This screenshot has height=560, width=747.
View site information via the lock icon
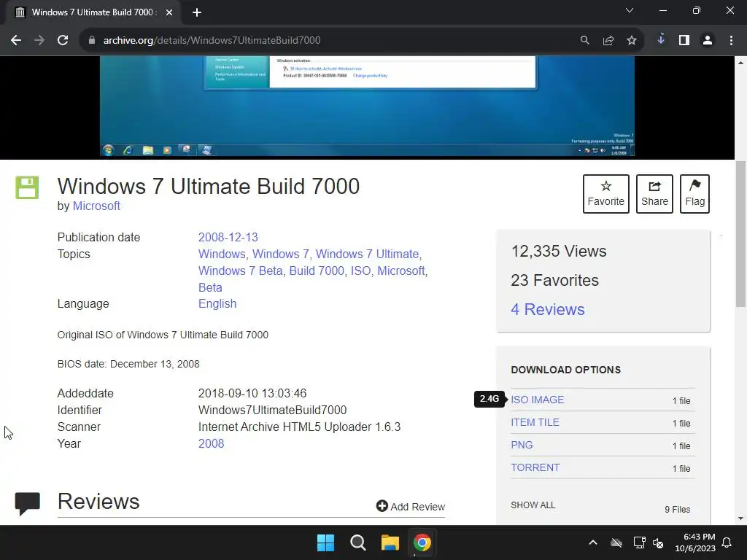pos(91,41)
